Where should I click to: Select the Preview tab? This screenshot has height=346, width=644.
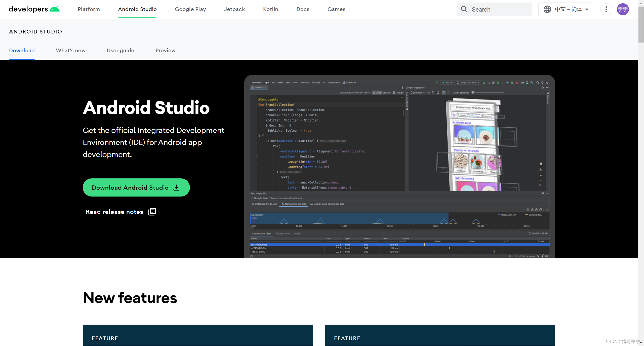point(166,51)
